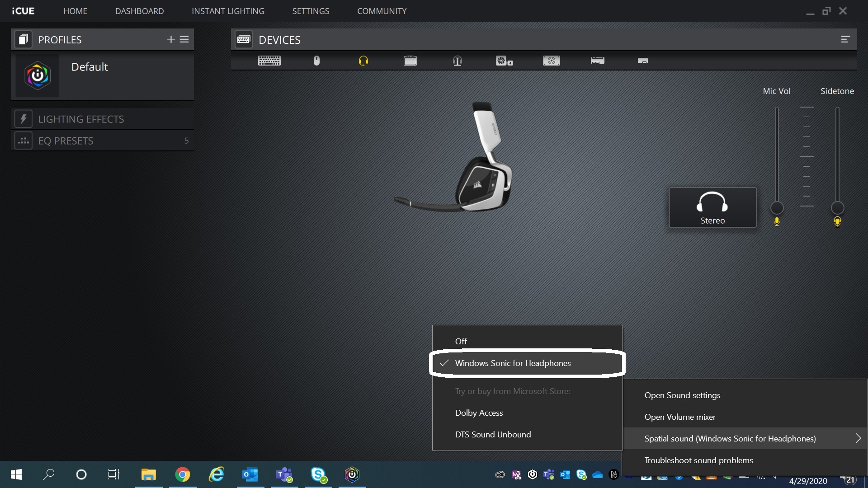Screen dimensions: 868x488
Task: Click Open Volume mixer
Action: (745, 417)
